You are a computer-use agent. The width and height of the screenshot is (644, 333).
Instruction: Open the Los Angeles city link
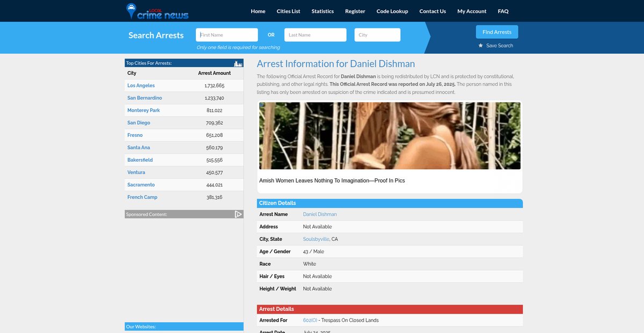click(x=141, y=85)
